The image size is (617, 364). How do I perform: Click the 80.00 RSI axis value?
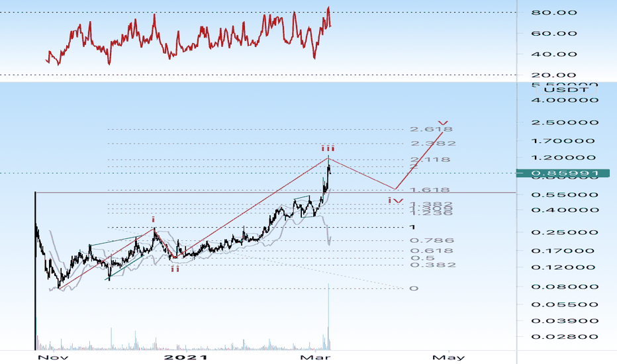[x=554, y=13]
